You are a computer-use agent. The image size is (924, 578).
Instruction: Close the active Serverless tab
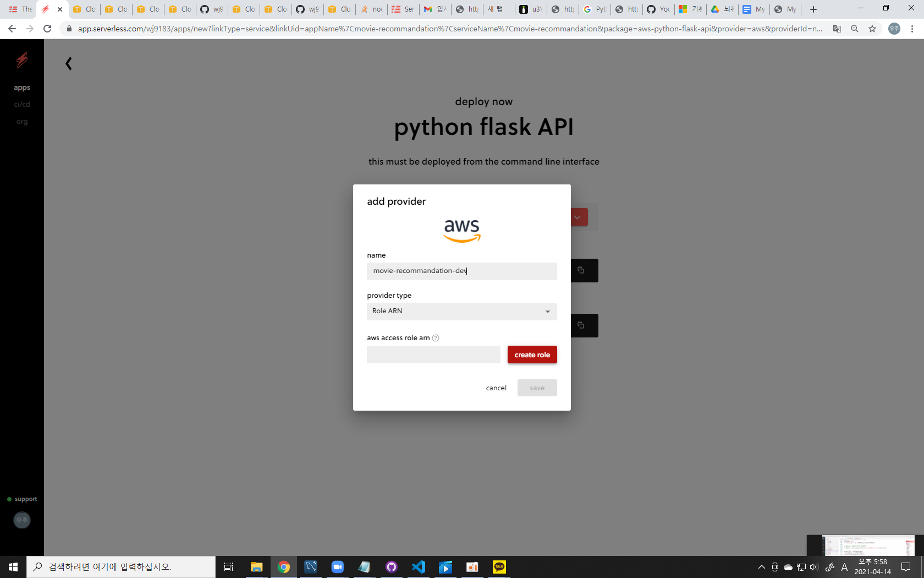pos(60,9)
